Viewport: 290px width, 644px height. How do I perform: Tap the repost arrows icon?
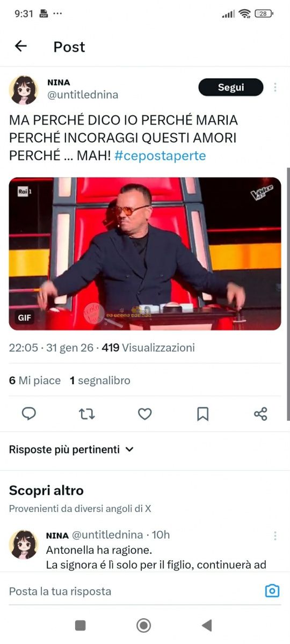point(86,414)
